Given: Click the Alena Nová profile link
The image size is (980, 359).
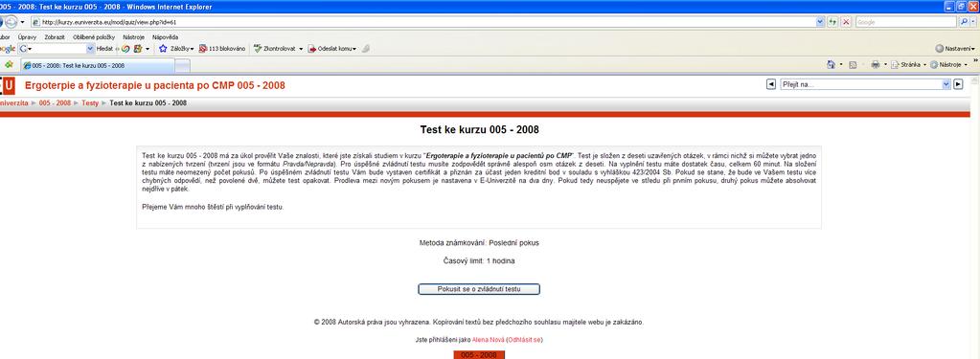Looking at the screenshot, I should click(489, 340).
